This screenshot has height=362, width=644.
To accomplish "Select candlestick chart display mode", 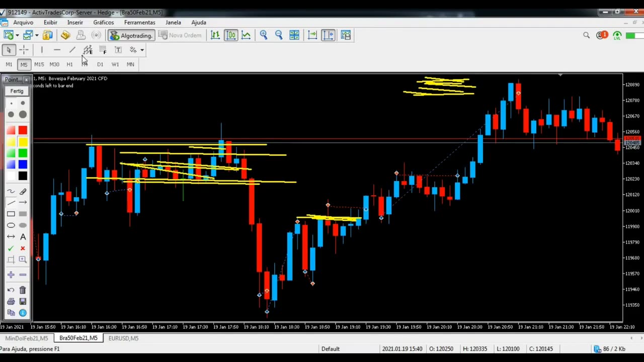I will 231,35.
